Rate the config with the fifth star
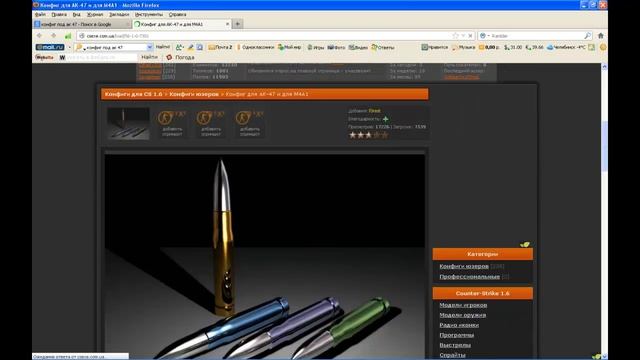The width and height of the screenshot is (640, 360). 384,135
